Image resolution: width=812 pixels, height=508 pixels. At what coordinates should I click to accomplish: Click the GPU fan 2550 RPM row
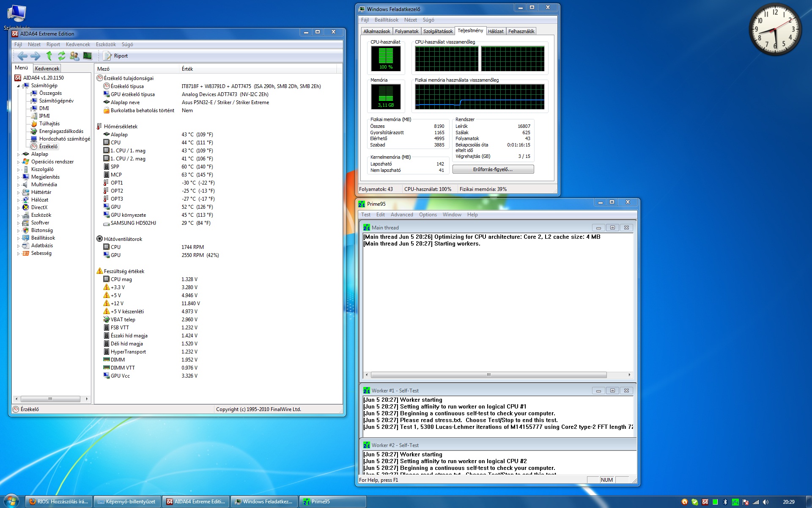[219, 255]
